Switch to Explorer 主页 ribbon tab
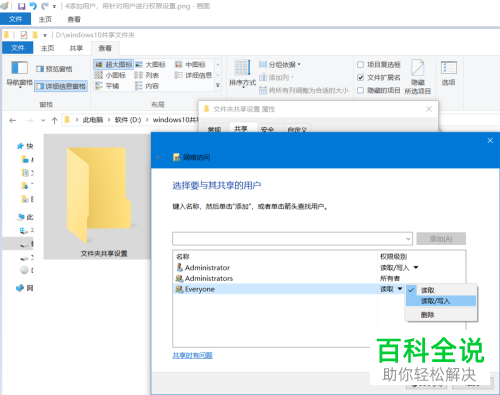Viewport: 500px width, 395px height. pos(47,48)
